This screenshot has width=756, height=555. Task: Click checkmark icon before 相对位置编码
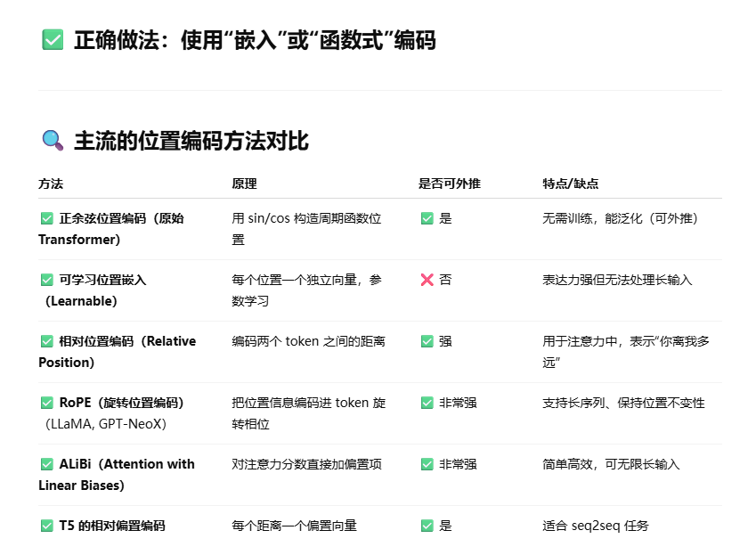point(47,341)
